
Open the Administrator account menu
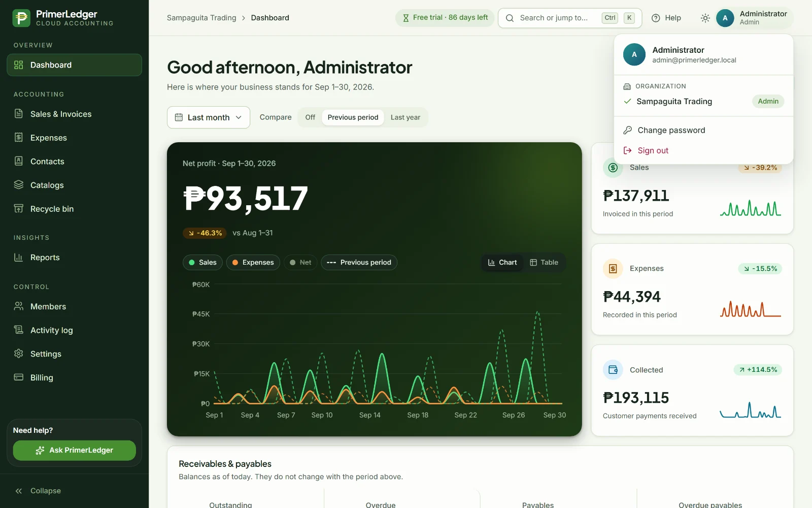(753, 18)
